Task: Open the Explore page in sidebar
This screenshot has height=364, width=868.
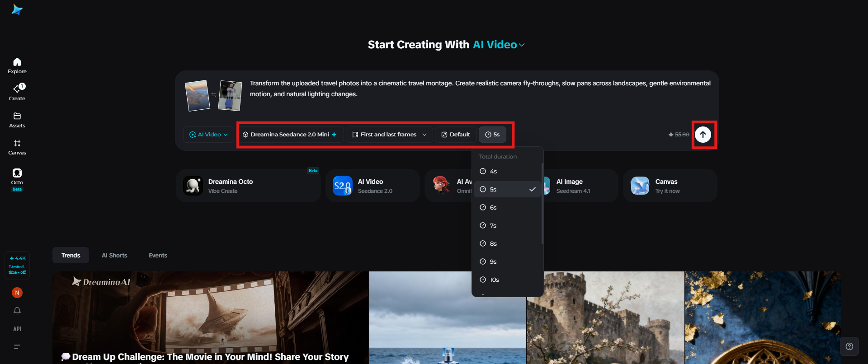Action: [17, 66]
